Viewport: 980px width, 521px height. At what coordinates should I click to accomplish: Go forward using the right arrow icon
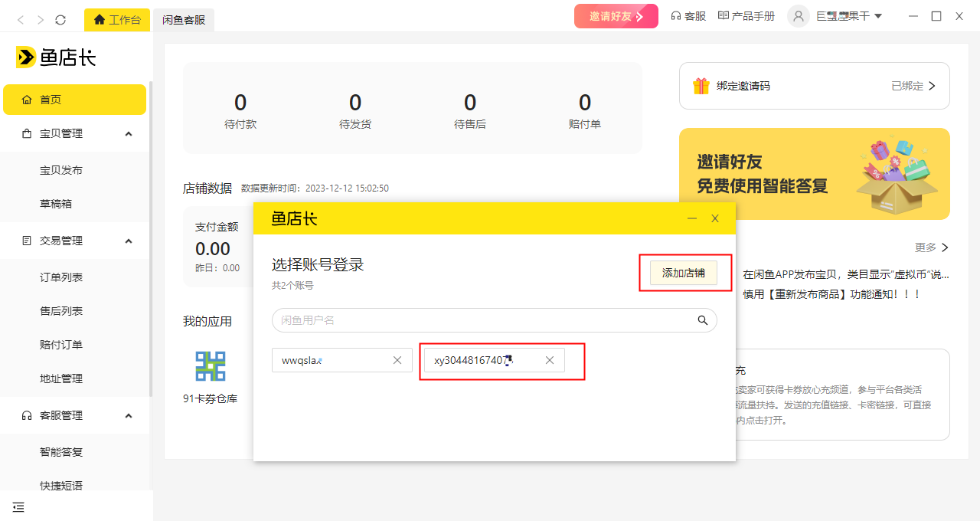point(41,19)
